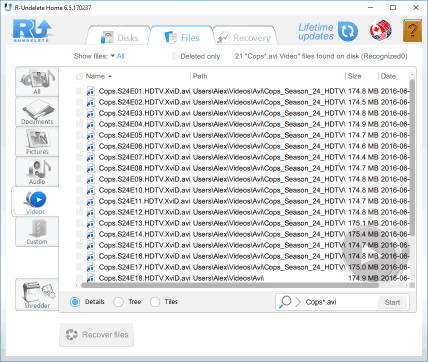Sort by the Date column header

(388, 76)
